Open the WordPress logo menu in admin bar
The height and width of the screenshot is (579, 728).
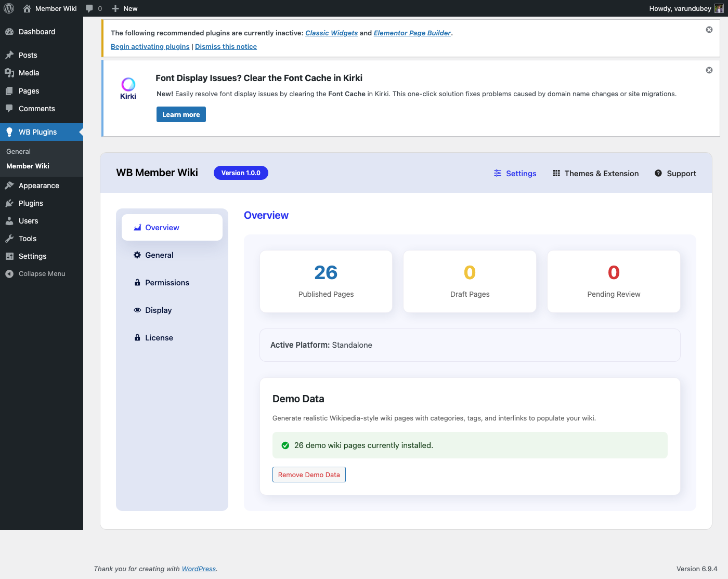pos(9,8)
